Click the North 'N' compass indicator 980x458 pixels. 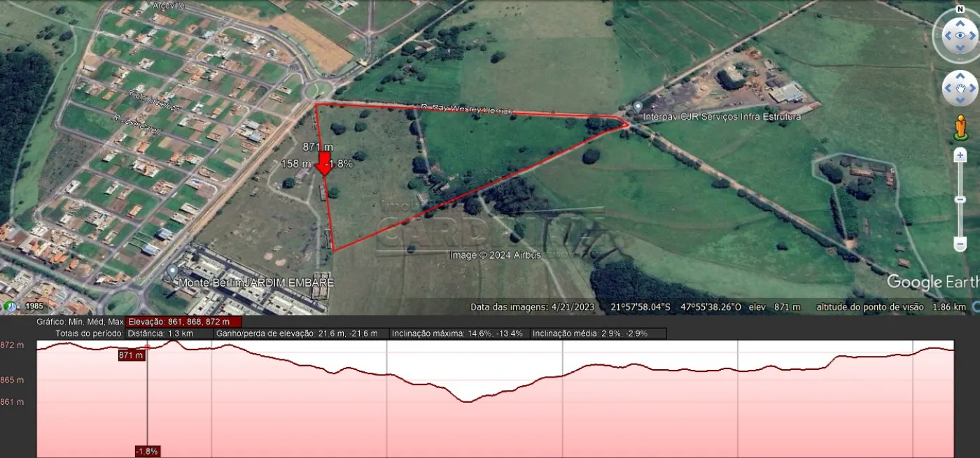coord(959,9)
